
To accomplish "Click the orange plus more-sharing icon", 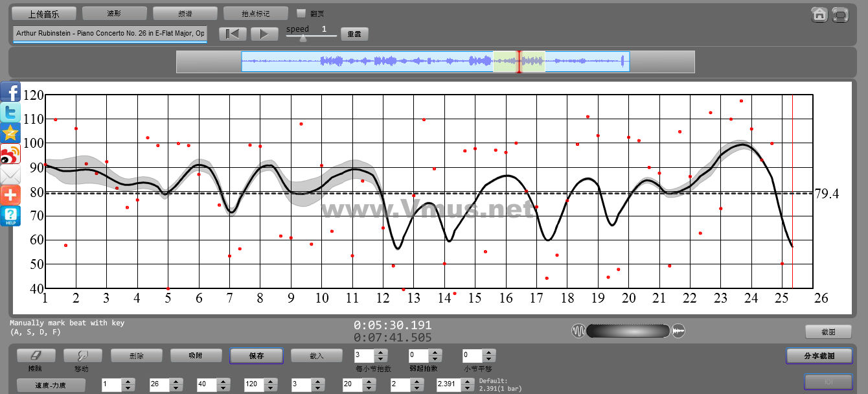I will (x=10, y=195).
